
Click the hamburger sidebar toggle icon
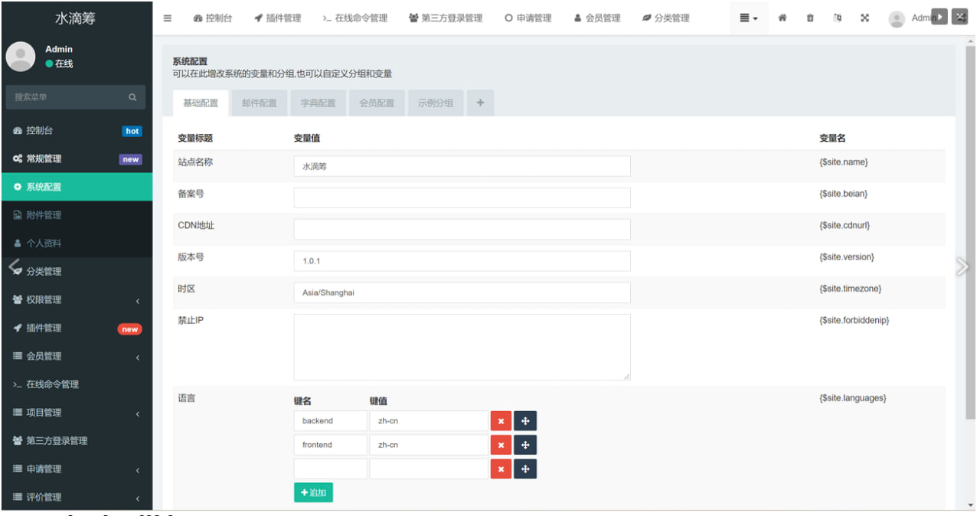[168, 18]
